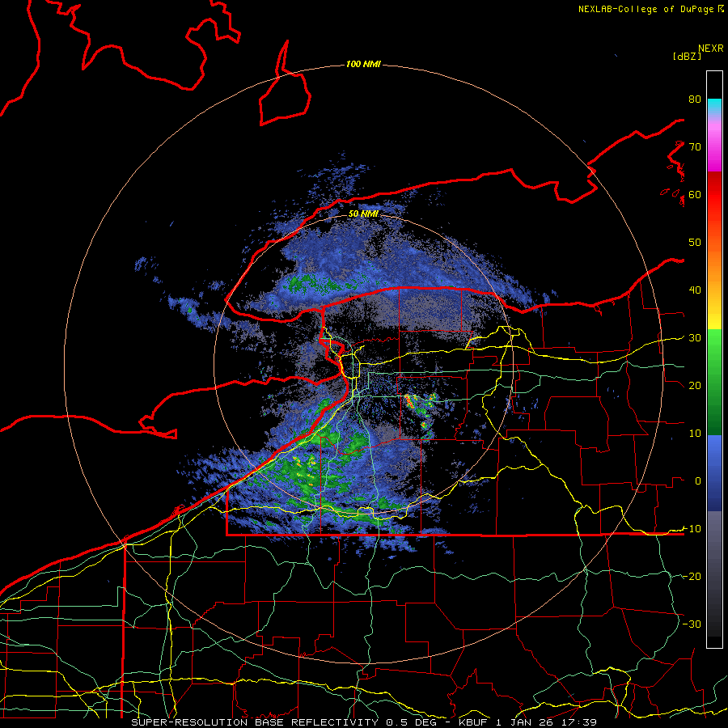The image size is (728, 728).
Task: Click the 20 value on the dBZ scale
Action: click(695, 386)
